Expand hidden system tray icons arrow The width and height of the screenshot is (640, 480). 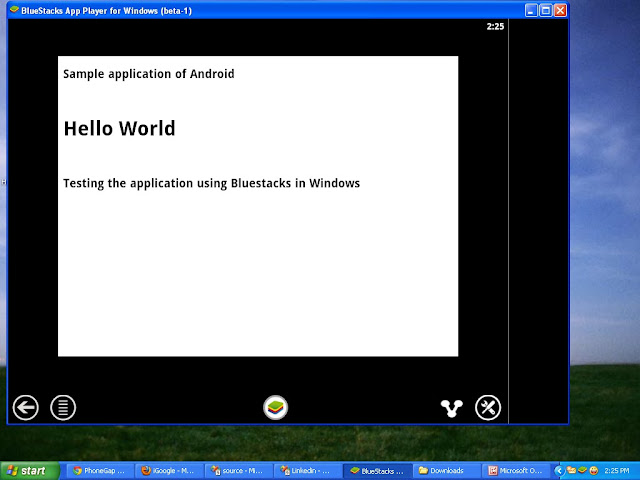(x=560, y=471)
